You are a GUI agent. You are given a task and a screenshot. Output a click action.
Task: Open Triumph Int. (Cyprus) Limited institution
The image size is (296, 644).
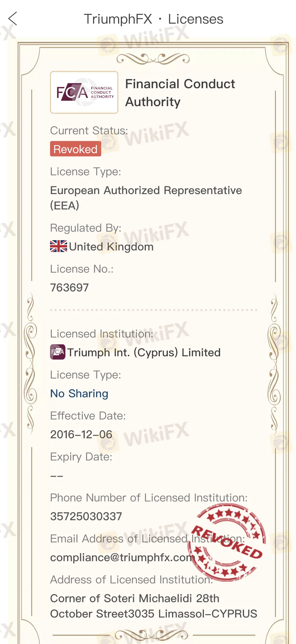click(144, 353)
